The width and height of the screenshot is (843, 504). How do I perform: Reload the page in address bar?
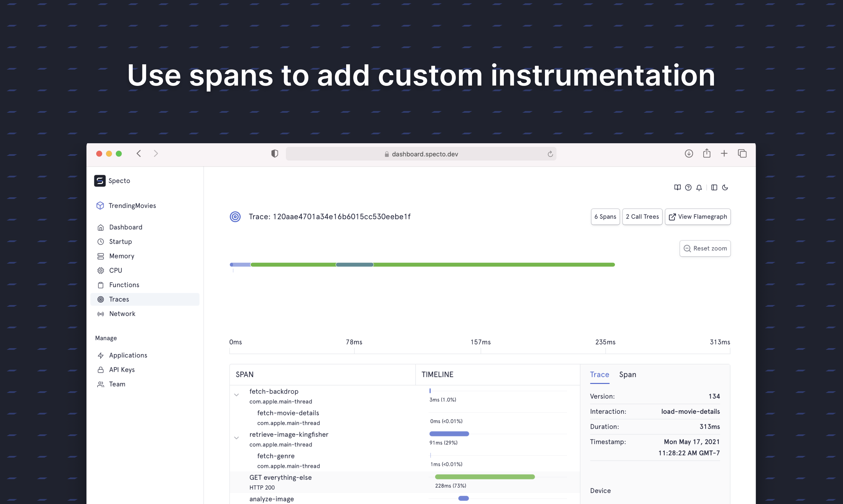[x=550, y=154]
